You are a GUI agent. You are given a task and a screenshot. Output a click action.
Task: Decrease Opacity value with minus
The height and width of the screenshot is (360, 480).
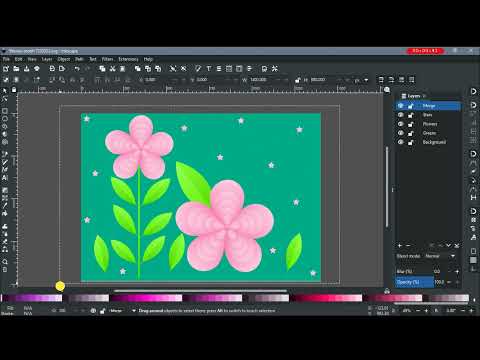(x=449, y=282)
